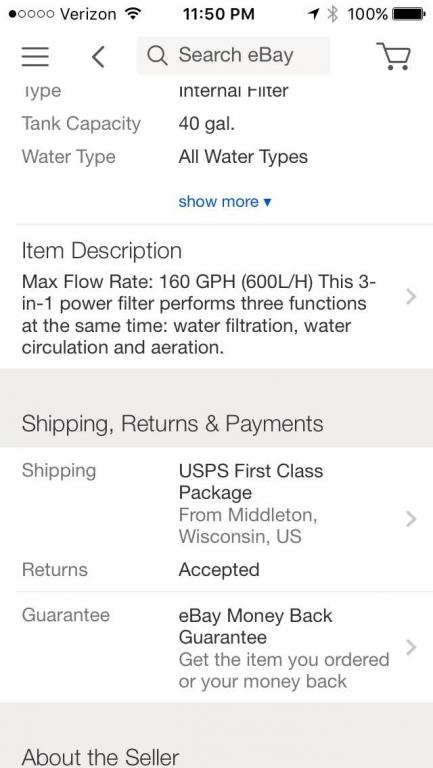
Task: Open Money Back Guarantee chevron
Action: 411,648
